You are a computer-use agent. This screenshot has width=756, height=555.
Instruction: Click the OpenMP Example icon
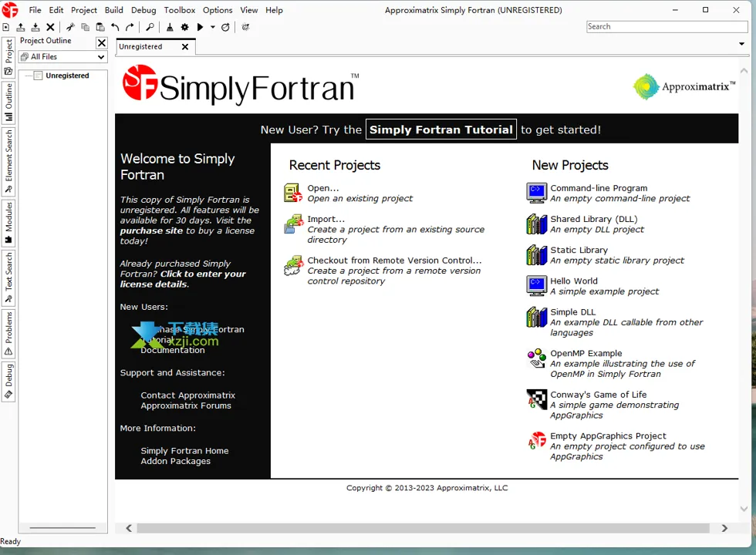tap(537, 358)
